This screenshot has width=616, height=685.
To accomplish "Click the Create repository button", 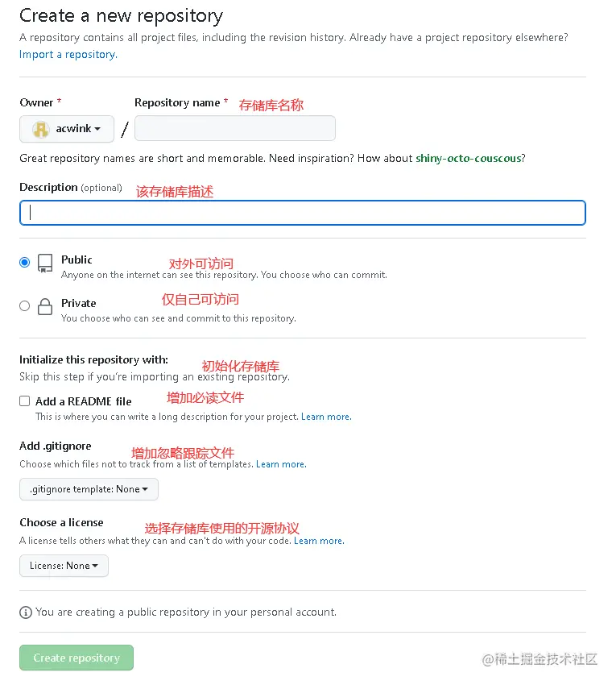I will coord(76,658).
